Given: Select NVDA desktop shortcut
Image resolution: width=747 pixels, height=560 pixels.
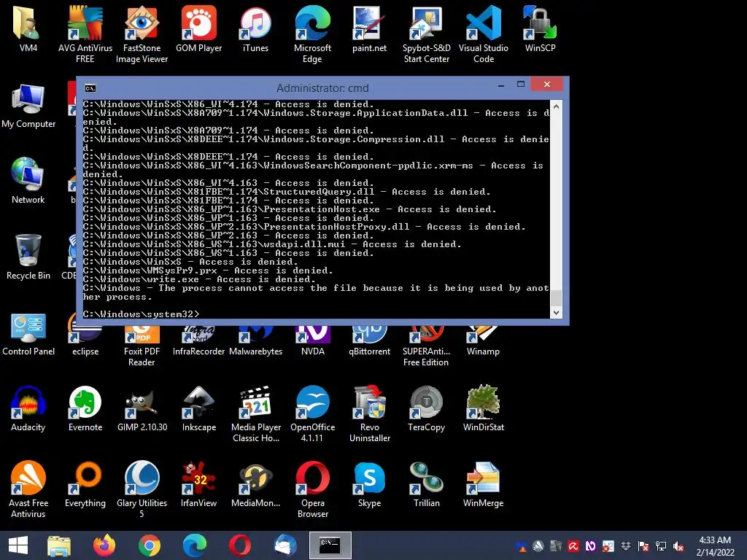Looking at the screenshot, I should pos(312,342).
